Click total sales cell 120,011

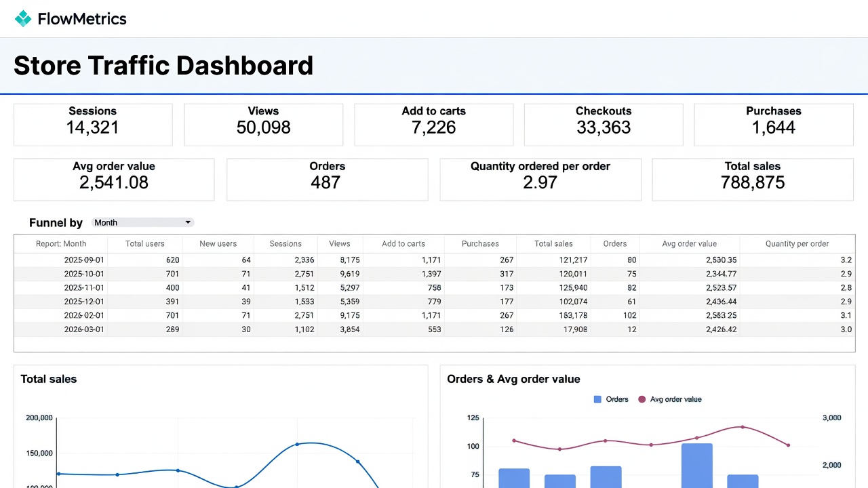pos(573,274)
